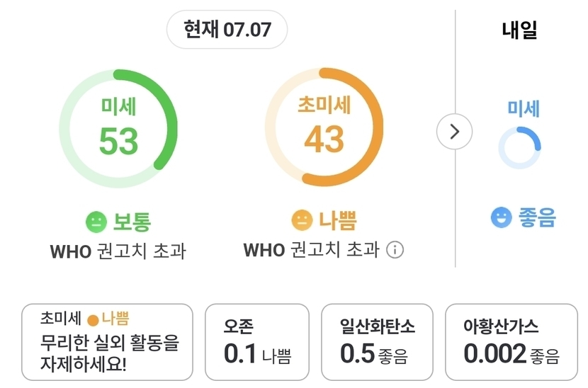Viewport: 588px width, 388px height.
Task: Tap the blue 좋음 status for tomorrow
Action: [536, 217]
